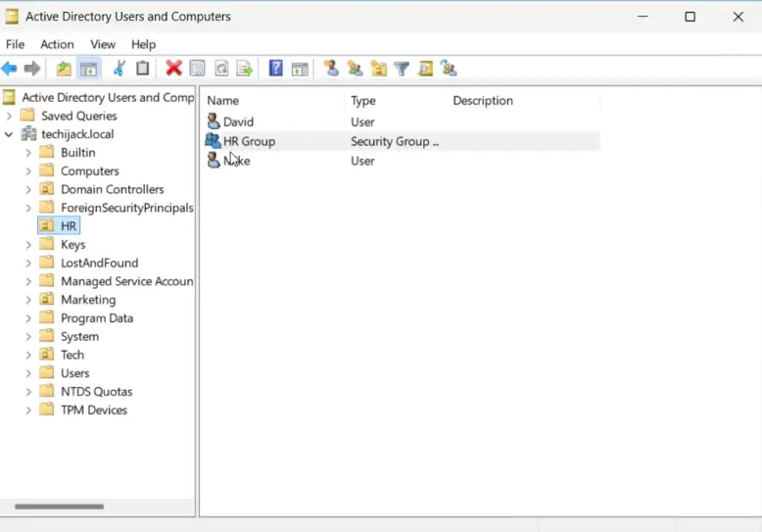Expand the Keys container

(x=28, y=245)
